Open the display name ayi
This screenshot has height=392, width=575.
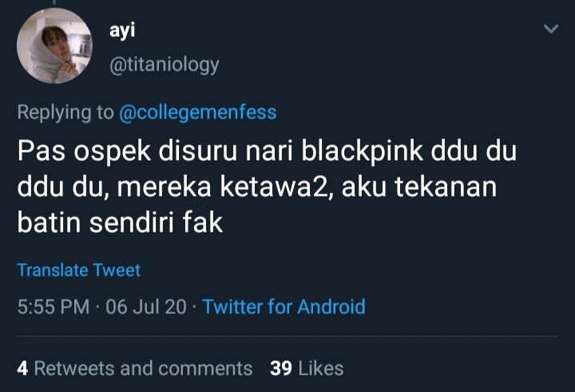122,31
